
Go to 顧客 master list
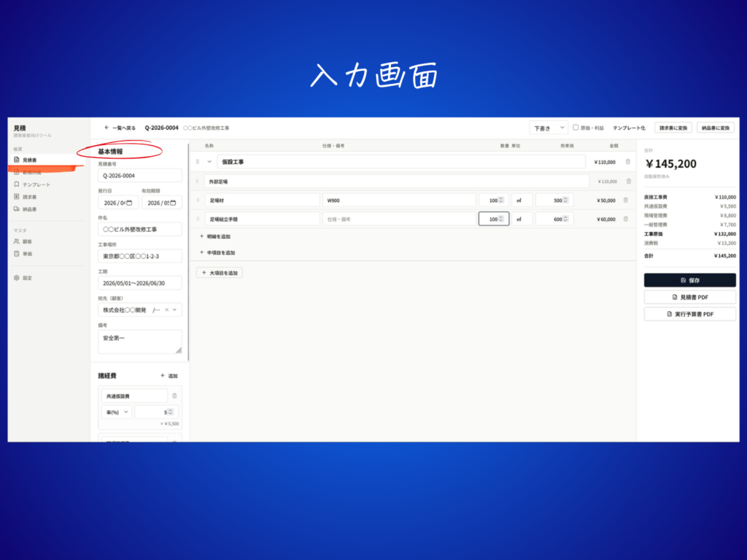[27, 241]
